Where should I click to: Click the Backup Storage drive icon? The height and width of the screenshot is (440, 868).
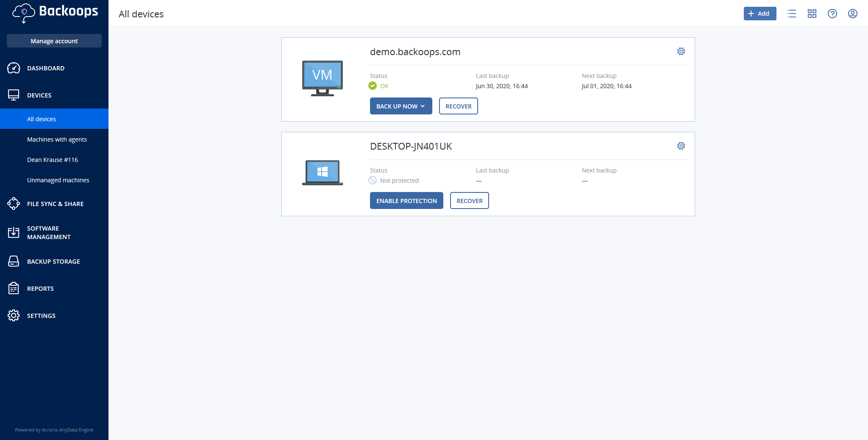click(14, 261)
